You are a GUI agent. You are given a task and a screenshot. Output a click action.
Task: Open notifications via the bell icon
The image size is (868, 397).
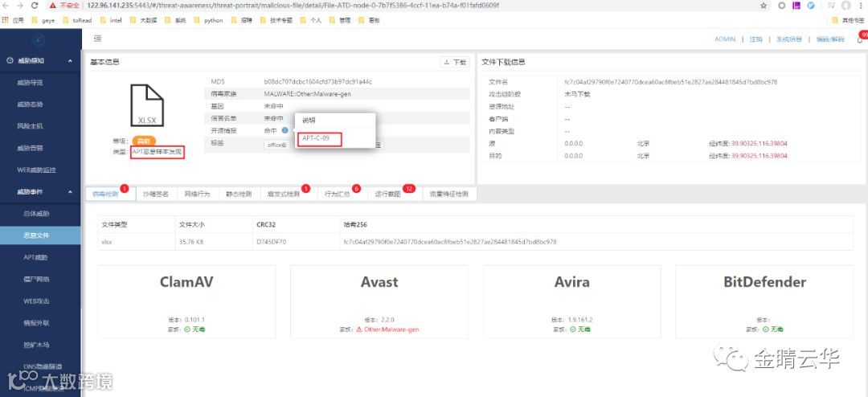point(860,39)
